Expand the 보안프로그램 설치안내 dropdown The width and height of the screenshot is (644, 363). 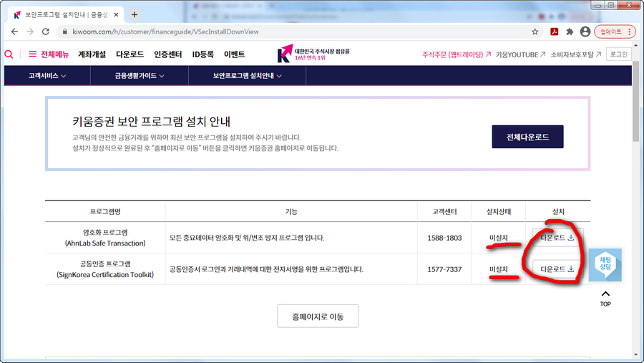click(248, 76)
